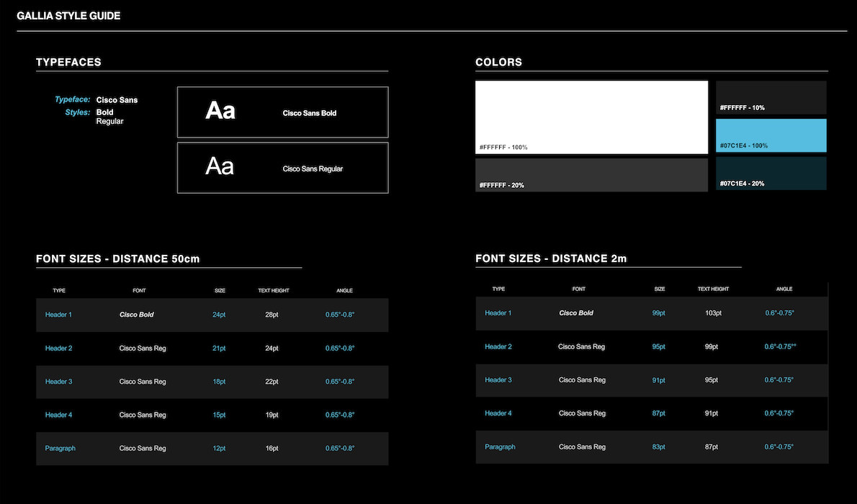Click the 15pt size value
Screen dimensions: 857x504
[x=219, y=415]
